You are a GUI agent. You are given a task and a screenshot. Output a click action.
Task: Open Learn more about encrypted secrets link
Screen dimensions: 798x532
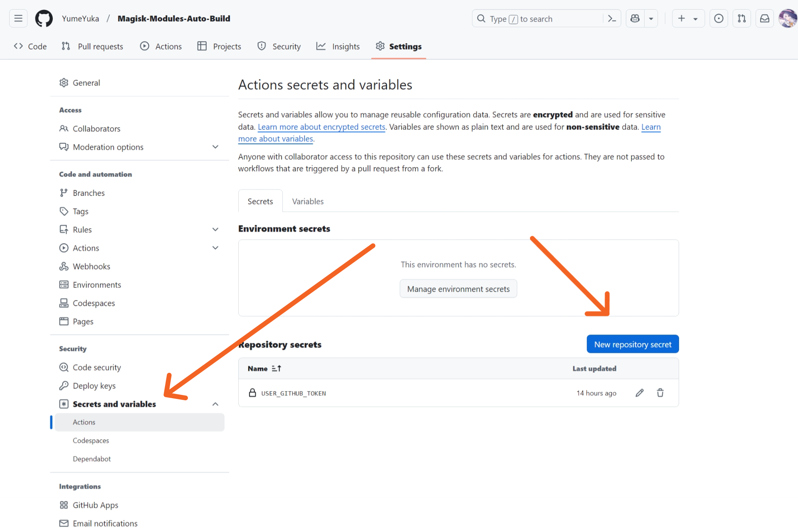pyautogui.click(x=321, y=127)
